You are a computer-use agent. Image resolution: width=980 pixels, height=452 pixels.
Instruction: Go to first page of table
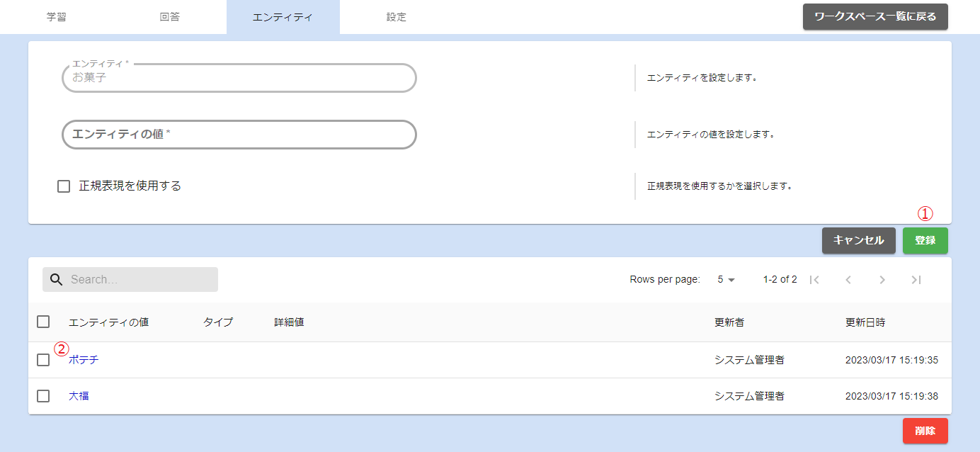tap(814, 280)
